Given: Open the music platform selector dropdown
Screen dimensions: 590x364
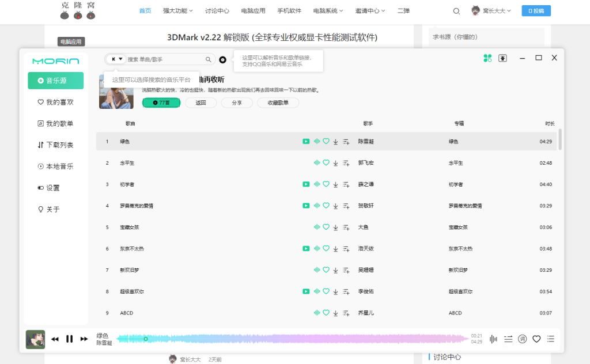Looking at the screenshot, I should point(117,59).
